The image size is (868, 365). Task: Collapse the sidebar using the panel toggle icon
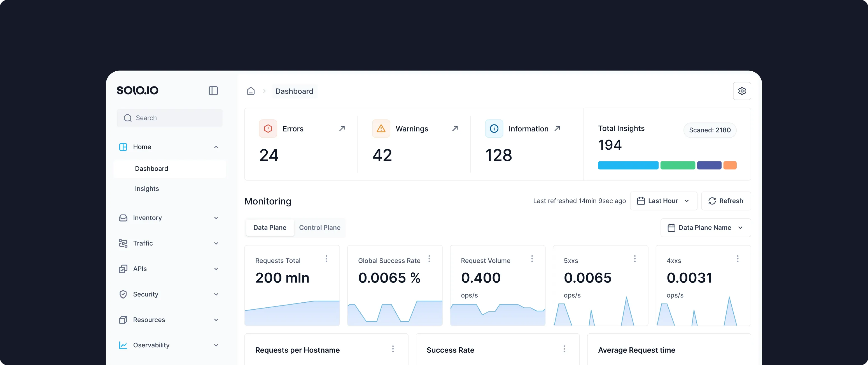213,90
